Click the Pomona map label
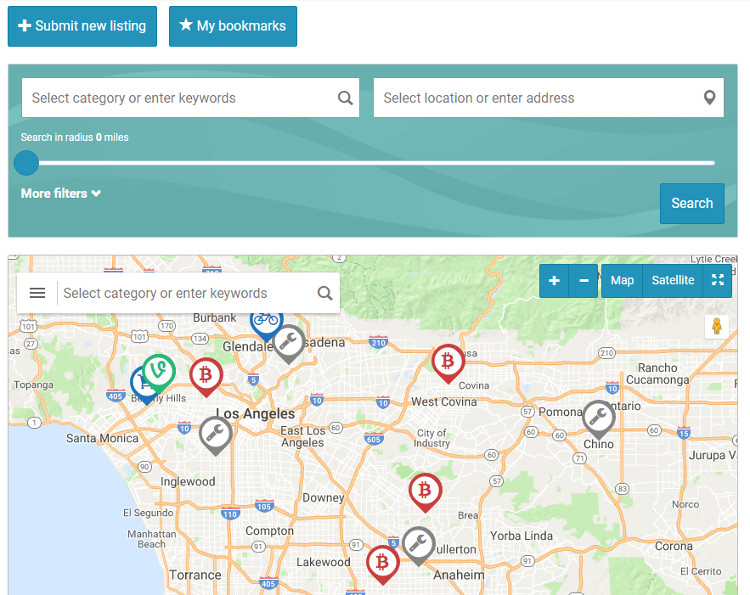This screenshot has width=750, height=595. (x=561, y=412)
